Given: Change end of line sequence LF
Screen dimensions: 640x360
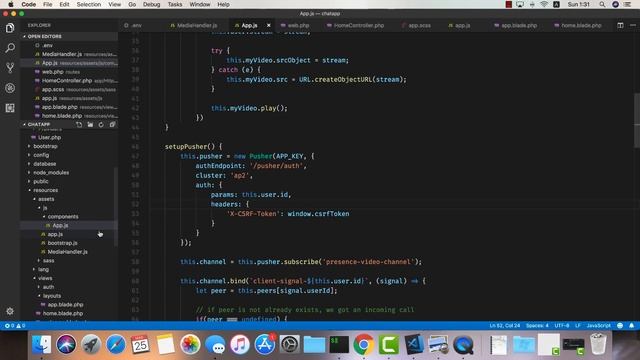Looking at the screenshot, I should point(578,326).
